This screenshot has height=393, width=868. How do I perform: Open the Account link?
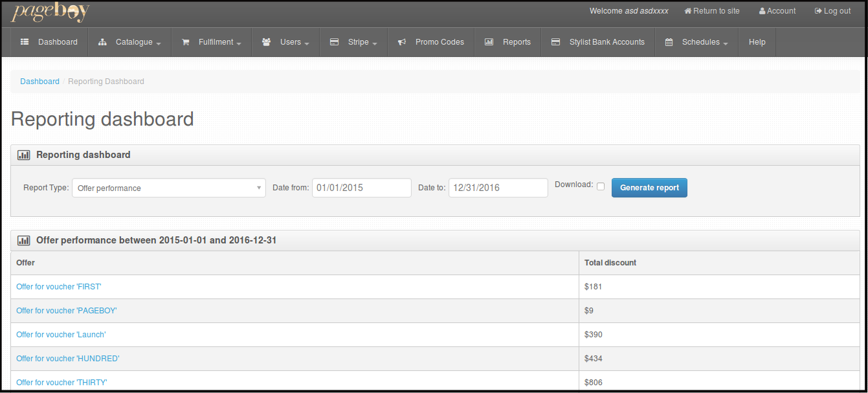pyautogui.click(x=777, y=11)
